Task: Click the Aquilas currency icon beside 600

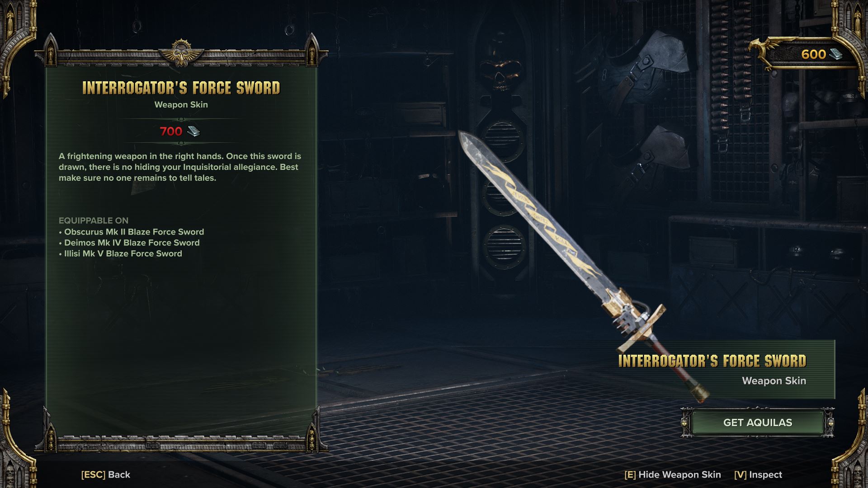Action: [836, 54]
